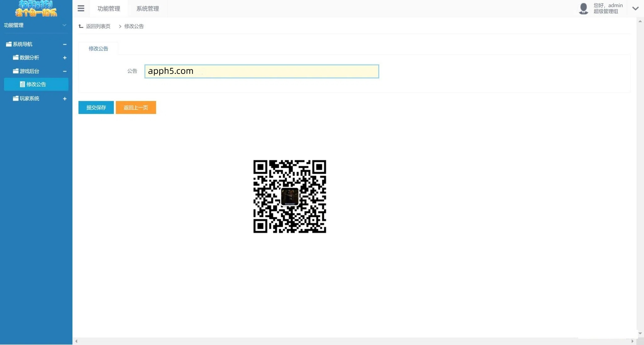Expand 数据分析 with its plus sign
Screen dimensions: 644x345
[x=64, y=57]
